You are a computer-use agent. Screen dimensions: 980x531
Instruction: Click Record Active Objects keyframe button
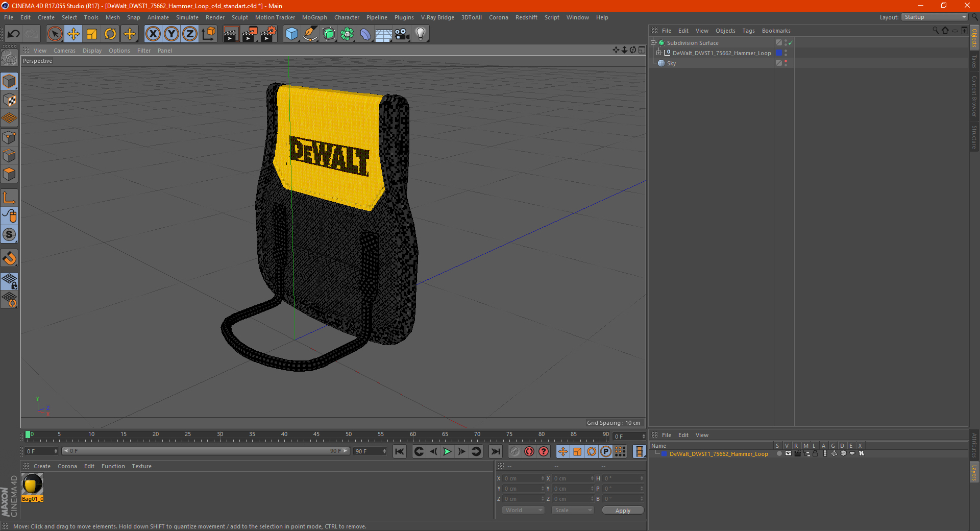point(515,451)
